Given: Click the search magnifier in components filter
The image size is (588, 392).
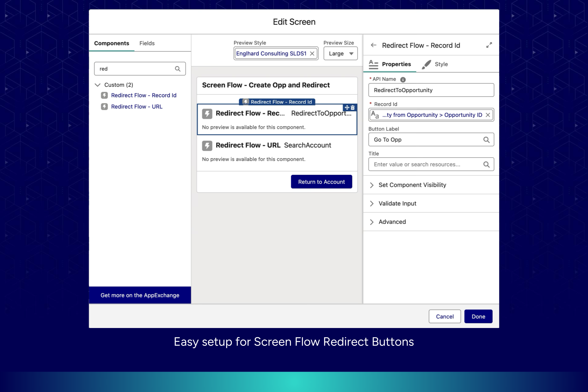Looking at the screenshot, I should (x=178, y=69).
